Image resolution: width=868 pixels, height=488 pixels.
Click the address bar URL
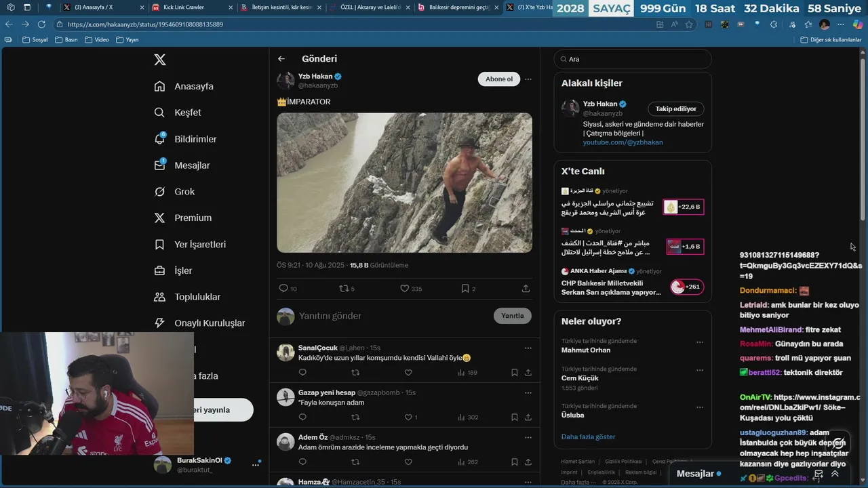click(x=145, y=24)
